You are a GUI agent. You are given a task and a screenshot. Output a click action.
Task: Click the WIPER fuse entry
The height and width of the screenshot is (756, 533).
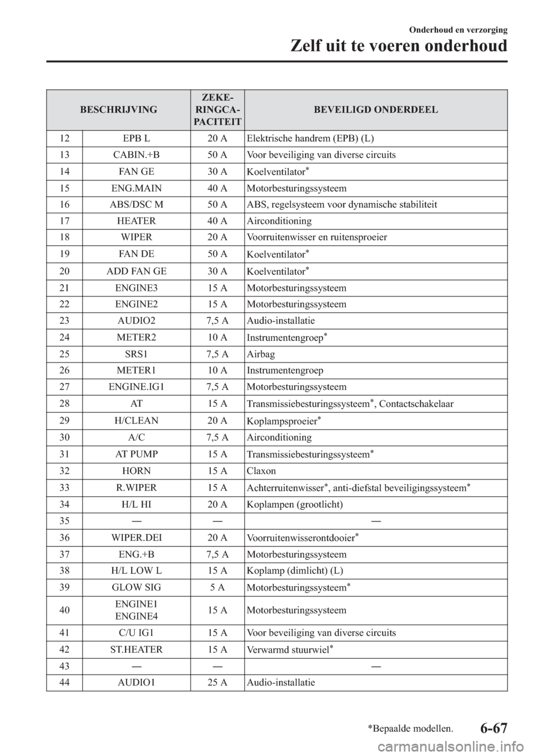(x=136, y=238)
